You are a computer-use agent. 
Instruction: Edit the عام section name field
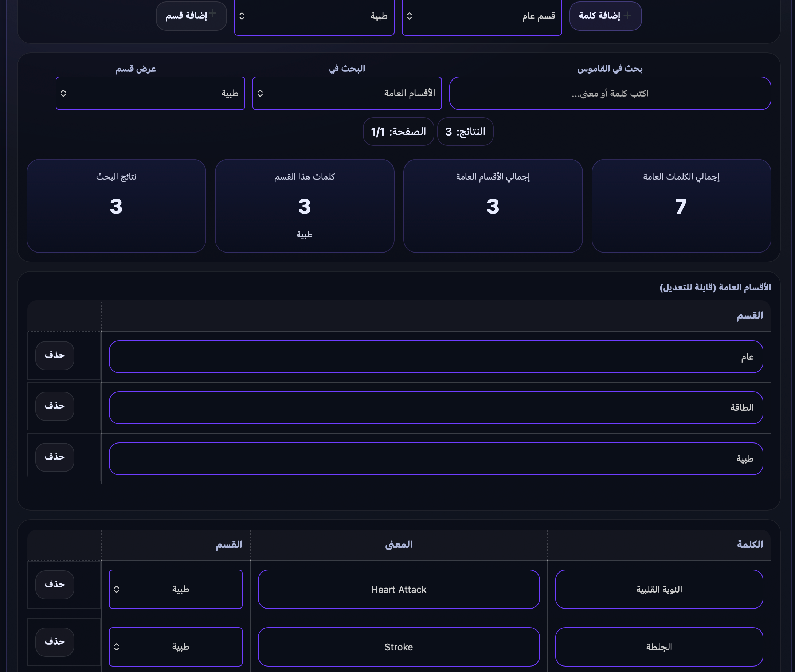[x=435, y=356]
